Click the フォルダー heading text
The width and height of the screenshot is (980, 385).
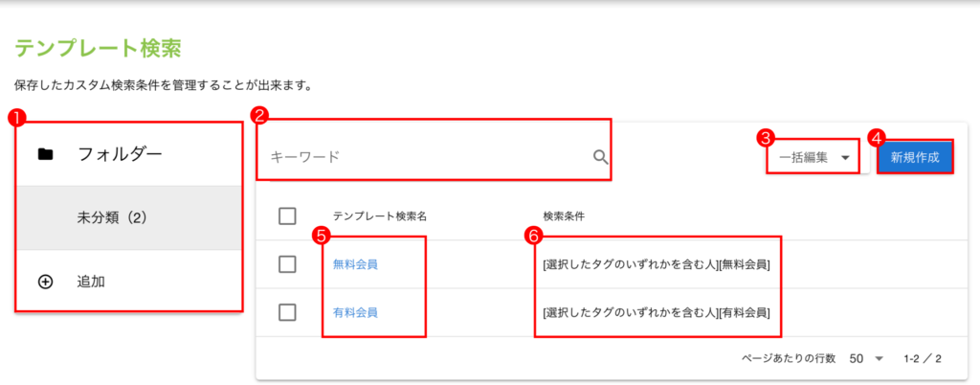pyautogui.click(x=120, y=154)
